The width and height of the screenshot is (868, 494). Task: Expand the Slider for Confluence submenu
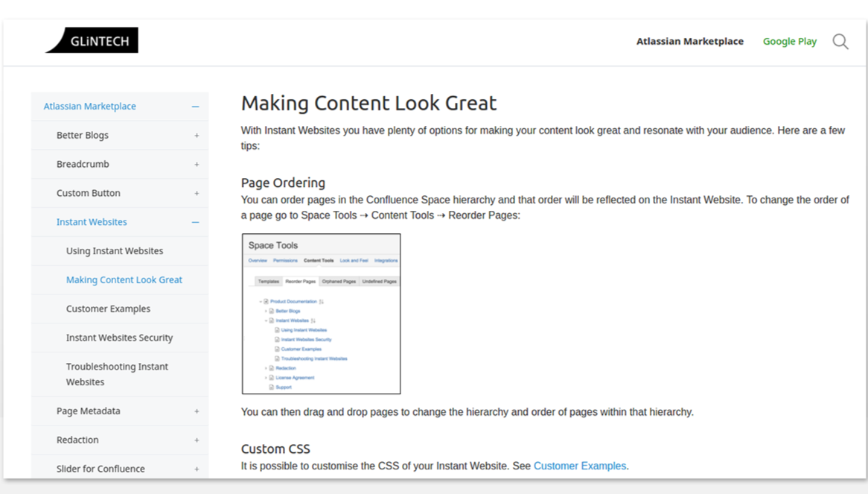point(197,469)
